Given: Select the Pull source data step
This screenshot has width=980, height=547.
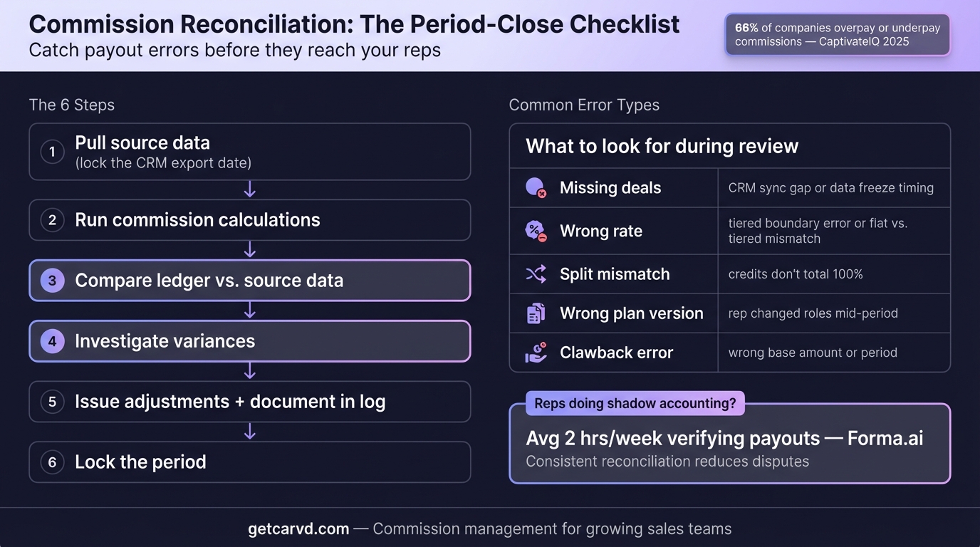Looking at the screenshot, I should tap(249, 152).
